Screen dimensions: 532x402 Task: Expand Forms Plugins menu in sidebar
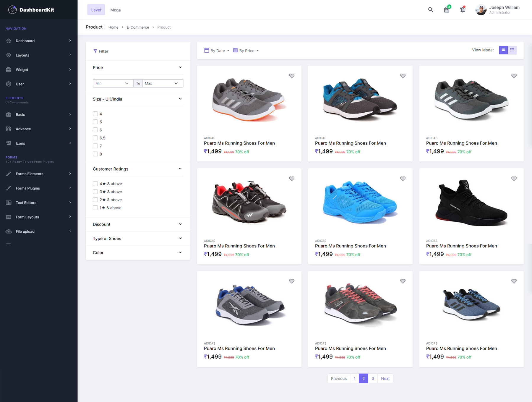(x=70, y=188)
